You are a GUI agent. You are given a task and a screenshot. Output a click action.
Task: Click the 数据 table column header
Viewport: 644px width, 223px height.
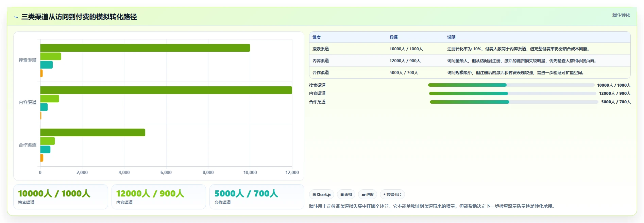tap(393, 37)
